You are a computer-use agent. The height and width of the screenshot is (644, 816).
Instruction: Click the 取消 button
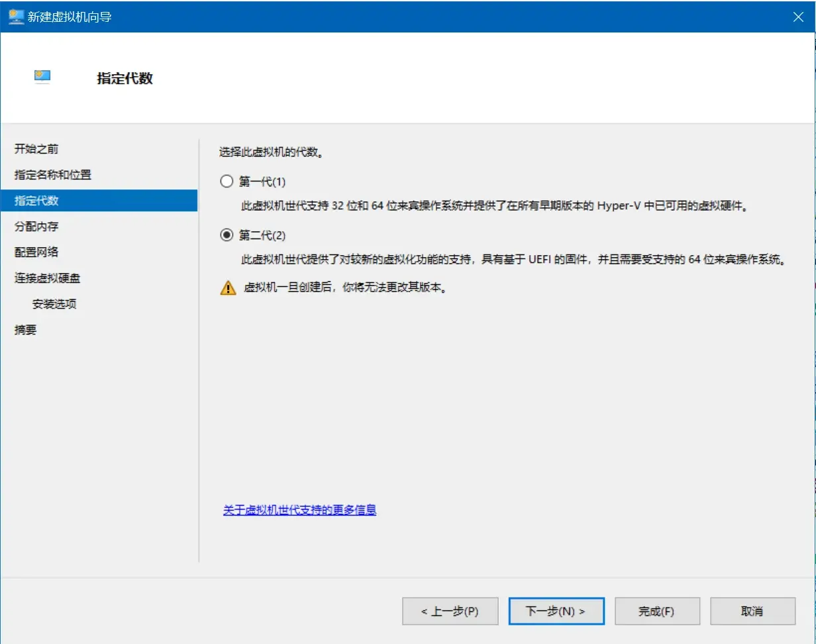pyautogui.click(x=752, y=612)
